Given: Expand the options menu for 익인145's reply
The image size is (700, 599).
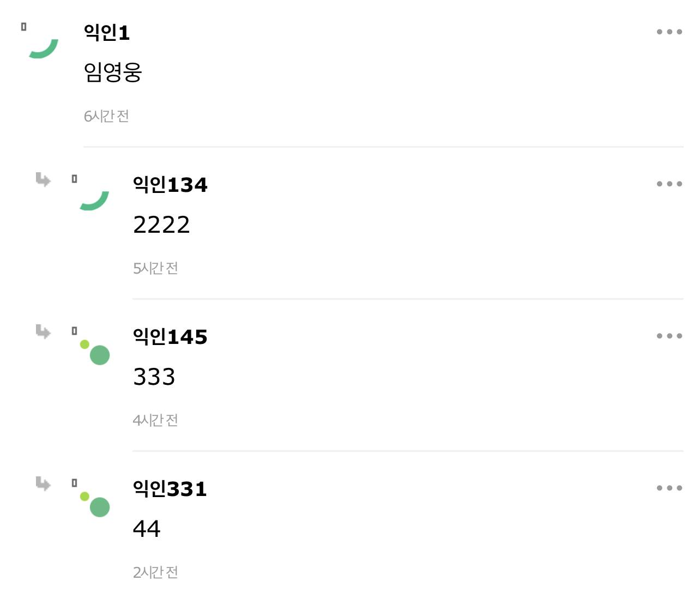Looking at the screenshot, I should pos(669,336).
